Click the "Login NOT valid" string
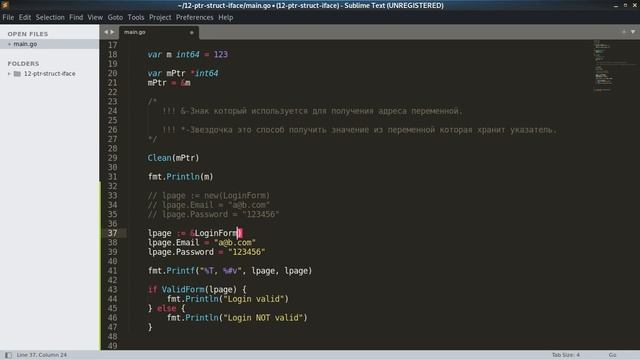The width and height of the screenshot is (640, 360). coord(263,318)
